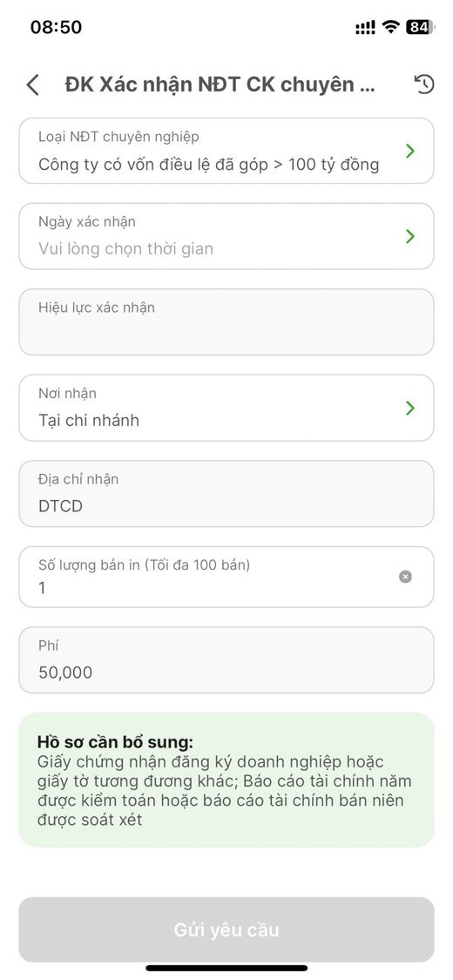Viewport: 453px width, 980px height.
Task: Choose 'Vui lòng chọn thời gian' placeholder
Action: click(x=125, y=249)
